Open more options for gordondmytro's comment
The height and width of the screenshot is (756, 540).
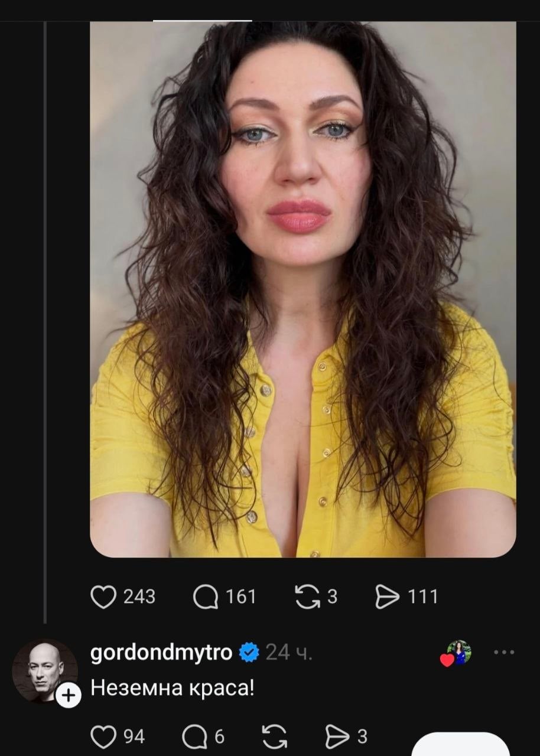point(504,653)
